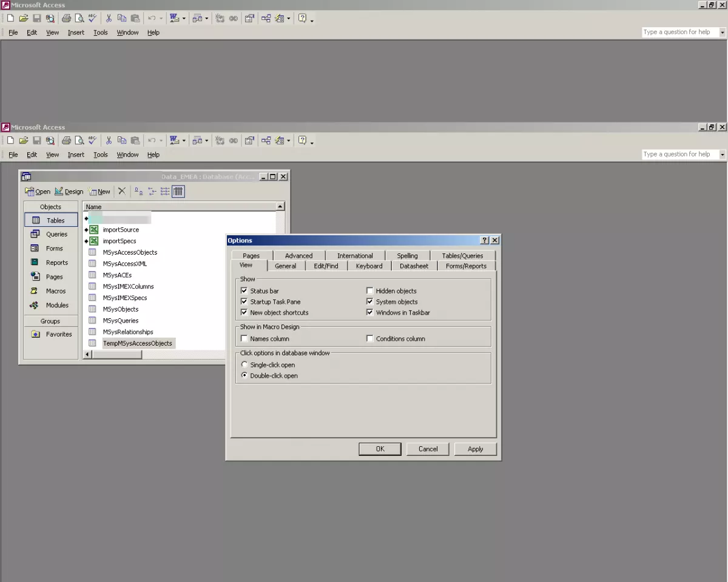
Task: Click New icon in the empty Access window toolbar
Action: coord(11,18)
